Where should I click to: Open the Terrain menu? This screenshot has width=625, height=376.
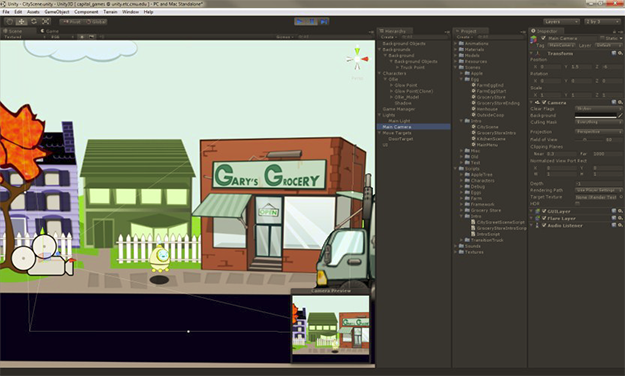pyautogui.click(x=110, y=12)
